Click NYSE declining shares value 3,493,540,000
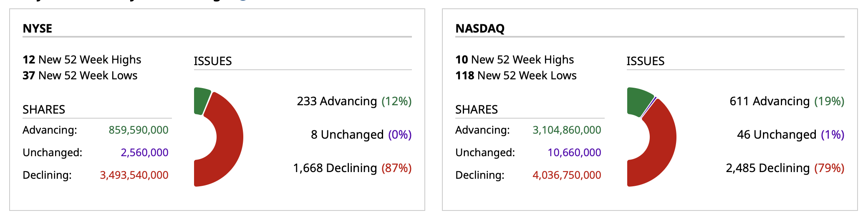This screenshot has width=868, height=218. (134, 175)
